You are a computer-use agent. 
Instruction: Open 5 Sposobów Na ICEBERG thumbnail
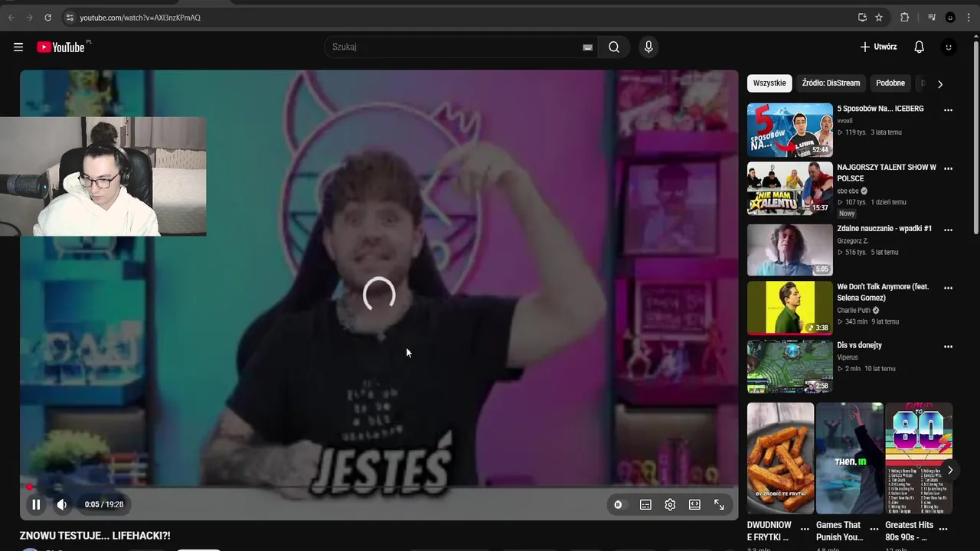click(x=789, y=130)
